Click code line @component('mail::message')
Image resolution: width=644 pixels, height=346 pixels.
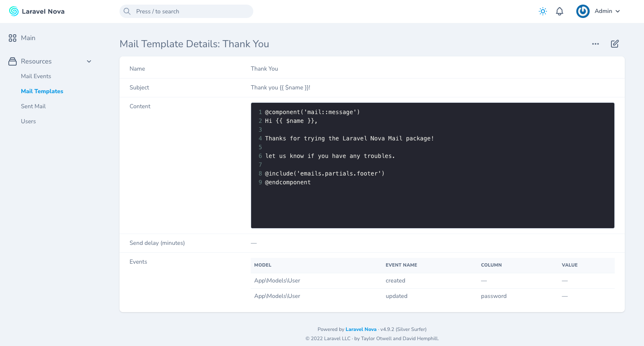click(312, 112)
